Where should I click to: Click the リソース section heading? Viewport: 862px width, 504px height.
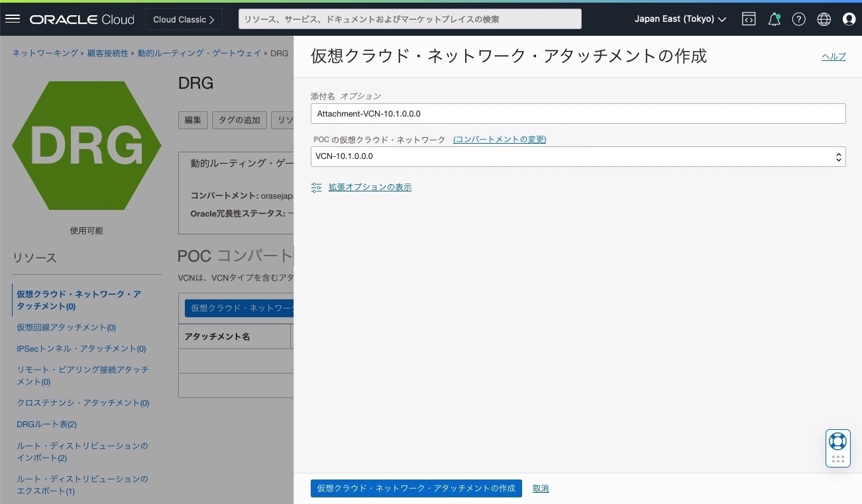[x=34, y=258]
